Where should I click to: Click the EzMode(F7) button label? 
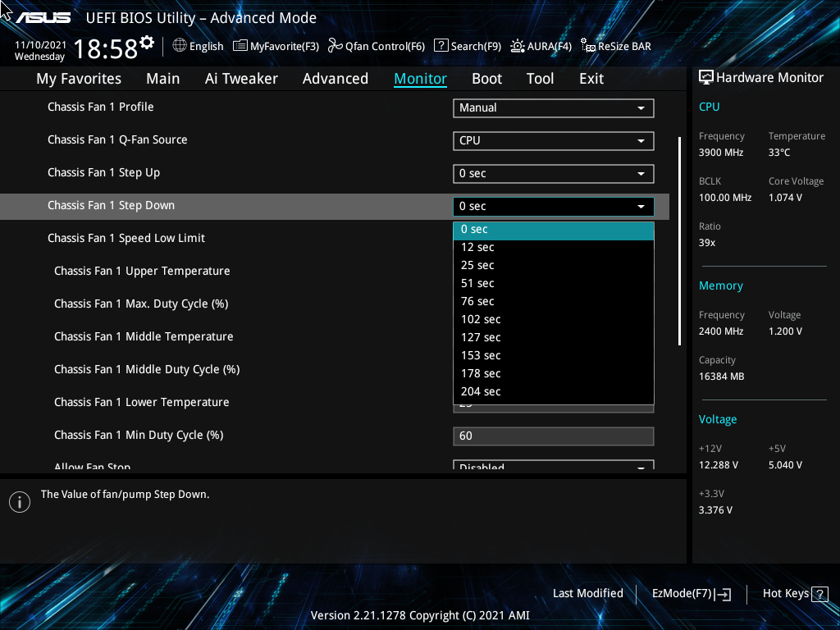(x=682, y=594)
